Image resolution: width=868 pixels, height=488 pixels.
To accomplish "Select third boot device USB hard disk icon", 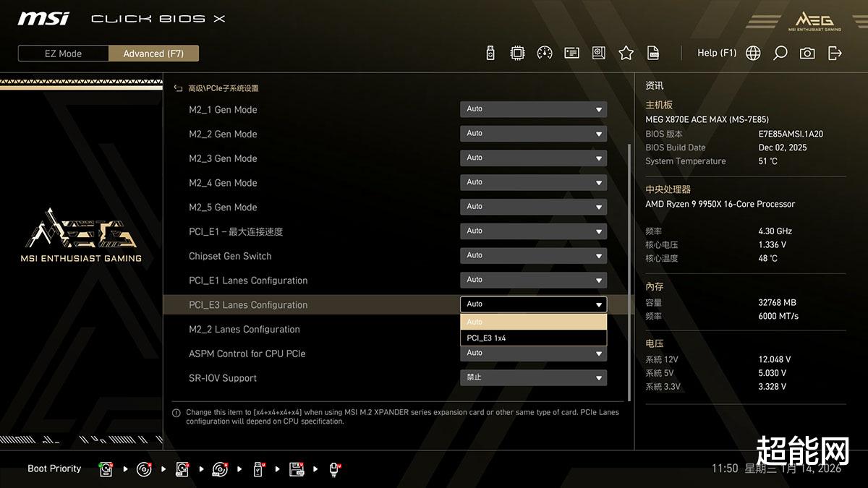I will [182, 469].
